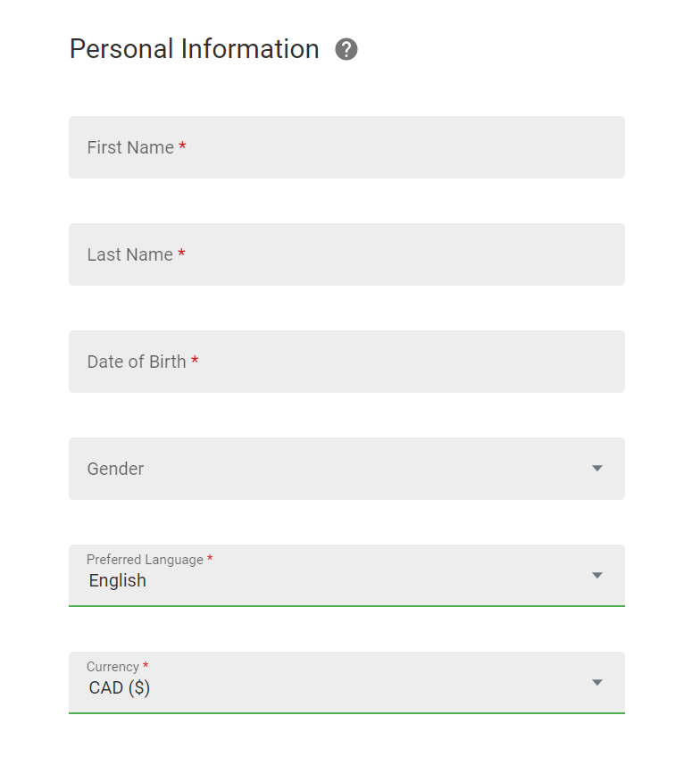
Task: Click the Currency label
Action: click(x=113, y=667)
